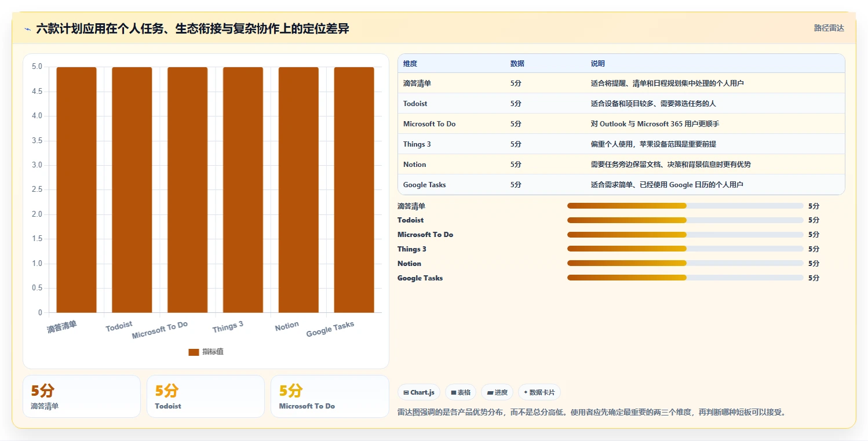
Task: Click description 对 Outlook 与 Microsoft 365 用户更顺手
Action: coord(655,124)
